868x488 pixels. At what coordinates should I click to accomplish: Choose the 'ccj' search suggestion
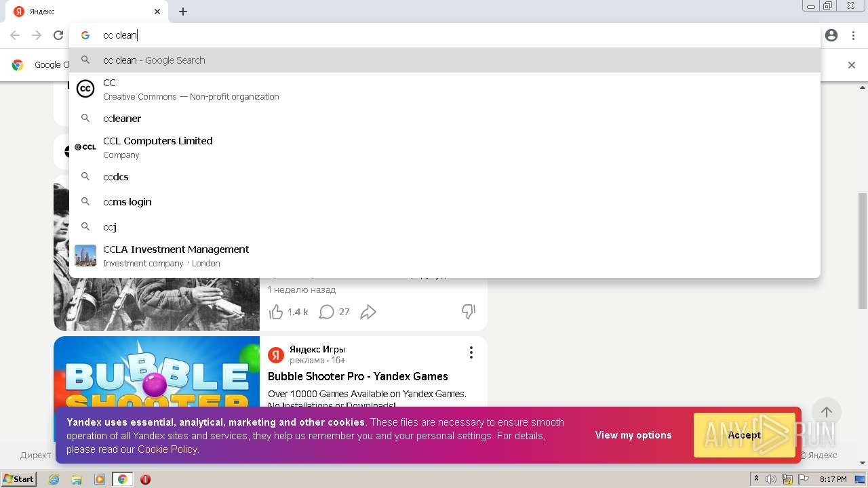(444, 227)
